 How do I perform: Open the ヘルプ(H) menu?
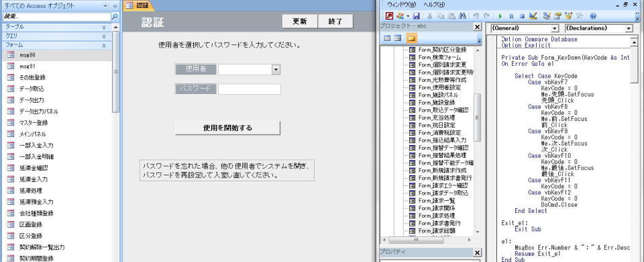(434, 5)
